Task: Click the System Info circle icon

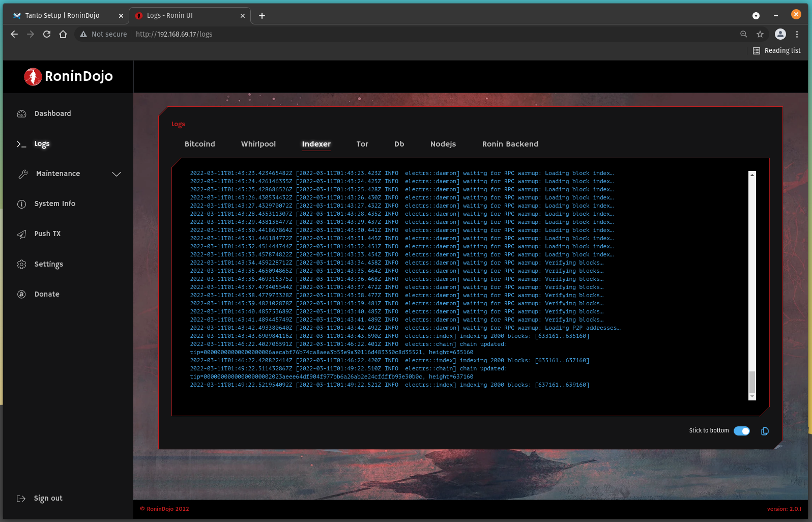Action: coord(21,204)
